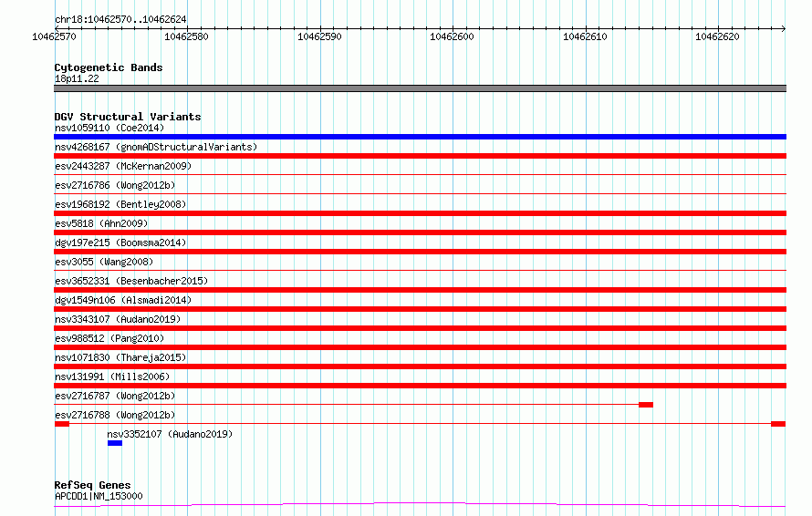Click the left red block of esv2716788
The image size is (812, 516).
(62, 424)
